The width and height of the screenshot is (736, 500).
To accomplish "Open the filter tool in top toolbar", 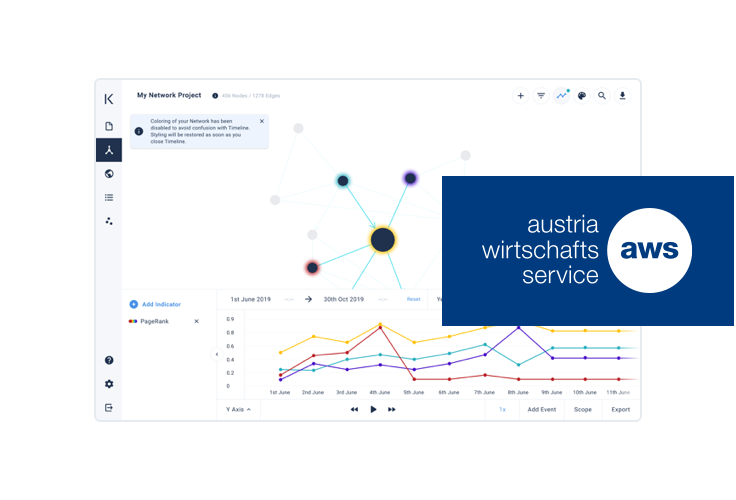I will point(541,96).
